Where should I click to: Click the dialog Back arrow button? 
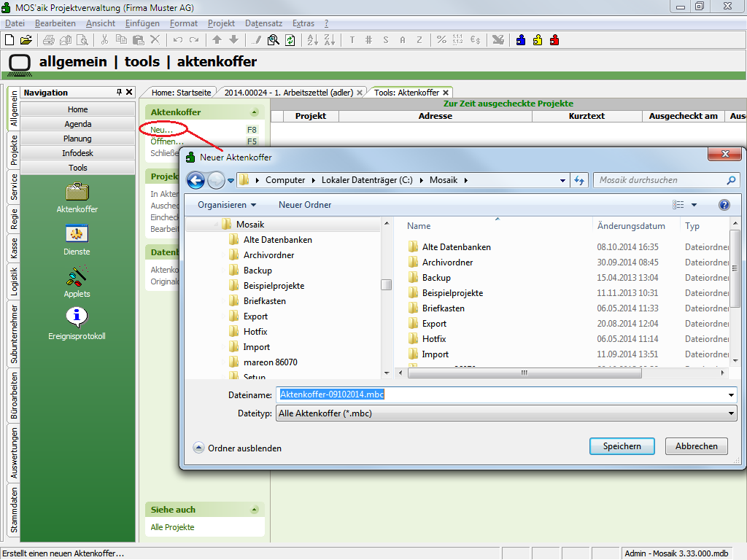(196, 181)
